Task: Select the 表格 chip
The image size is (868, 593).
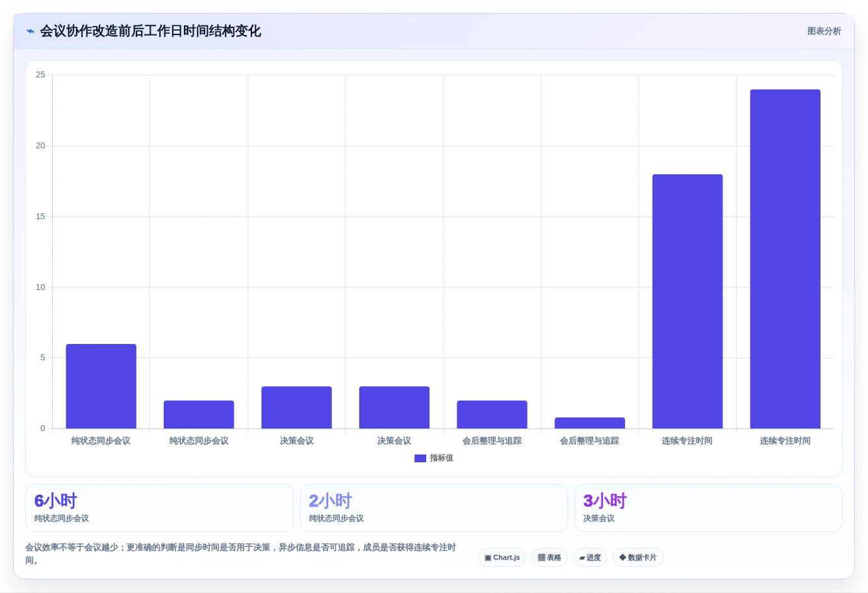Action: pos(550,558)
